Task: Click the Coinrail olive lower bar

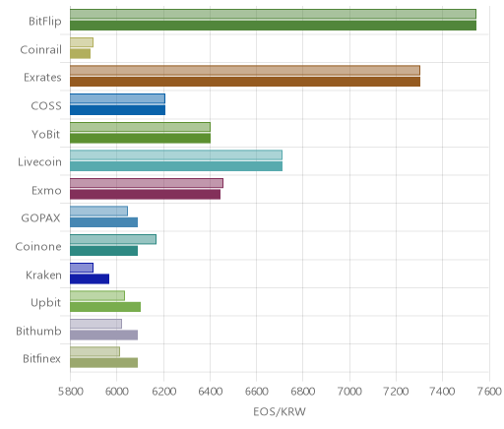Action: click(x=80, y=54)
